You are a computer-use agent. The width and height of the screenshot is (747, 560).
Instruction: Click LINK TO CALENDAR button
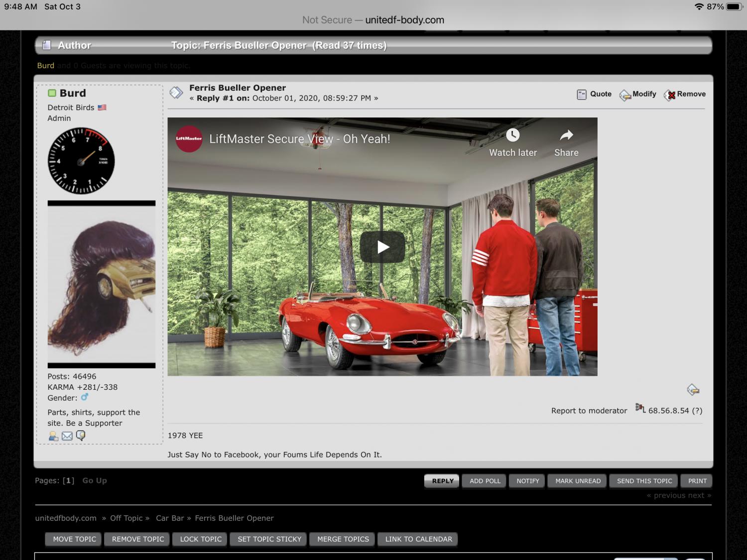coord(418,539)
